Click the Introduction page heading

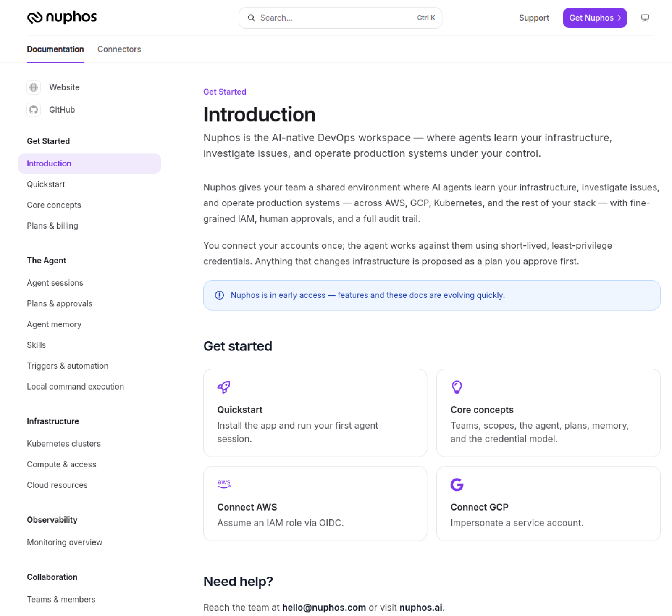[260, 115]
